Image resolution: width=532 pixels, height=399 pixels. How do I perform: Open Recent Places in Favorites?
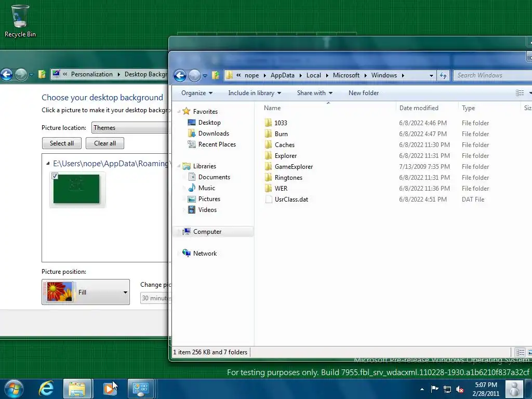pos(217,144)
